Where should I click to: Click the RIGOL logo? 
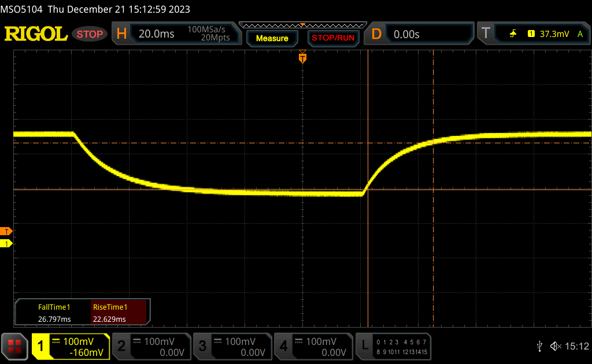[x=36, y=34]
